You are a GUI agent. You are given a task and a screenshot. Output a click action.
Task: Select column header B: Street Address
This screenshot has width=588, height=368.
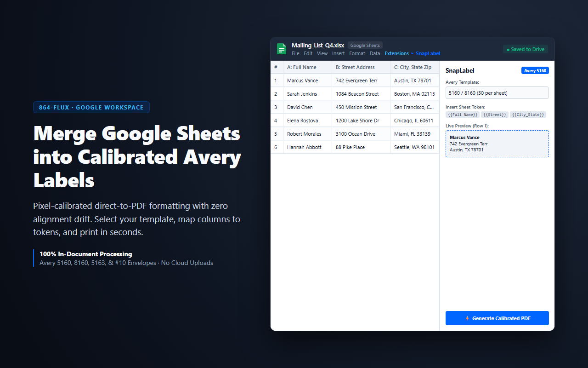[x=361, y=67]
